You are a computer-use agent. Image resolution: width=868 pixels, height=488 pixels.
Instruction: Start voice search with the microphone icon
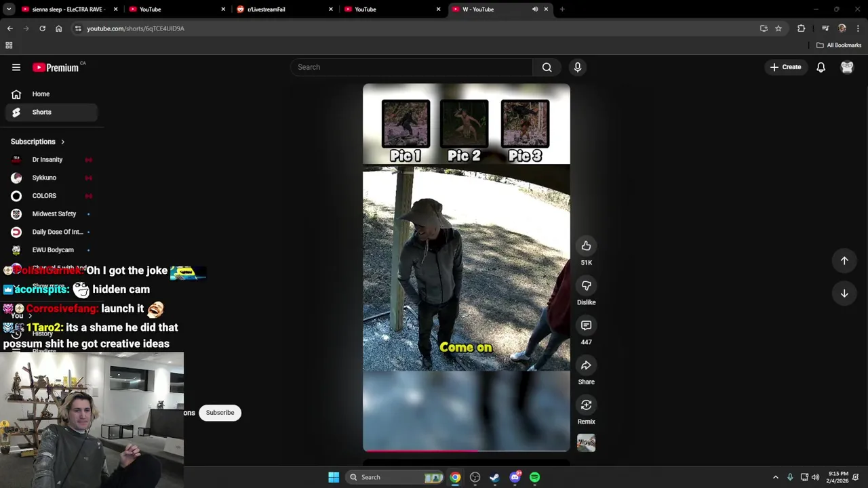click(x=578, y=67)
